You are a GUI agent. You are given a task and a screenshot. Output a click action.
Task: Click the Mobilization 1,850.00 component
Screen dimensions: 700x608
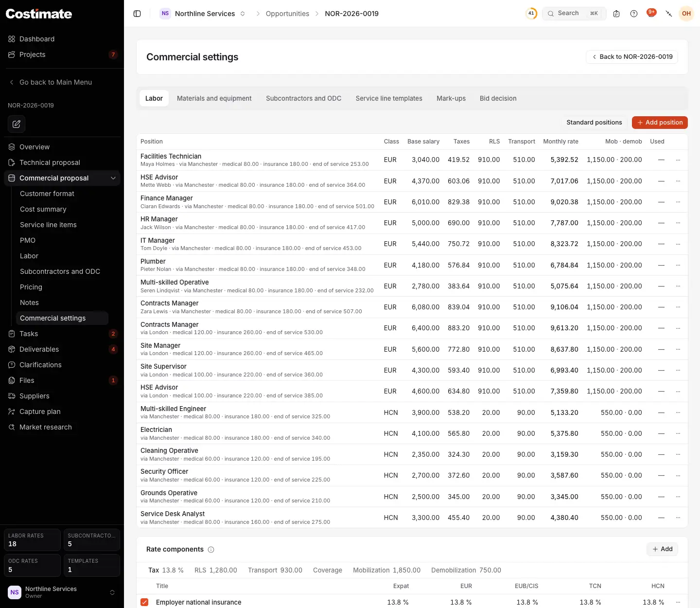pyautogui.click(x=386, y=570)
